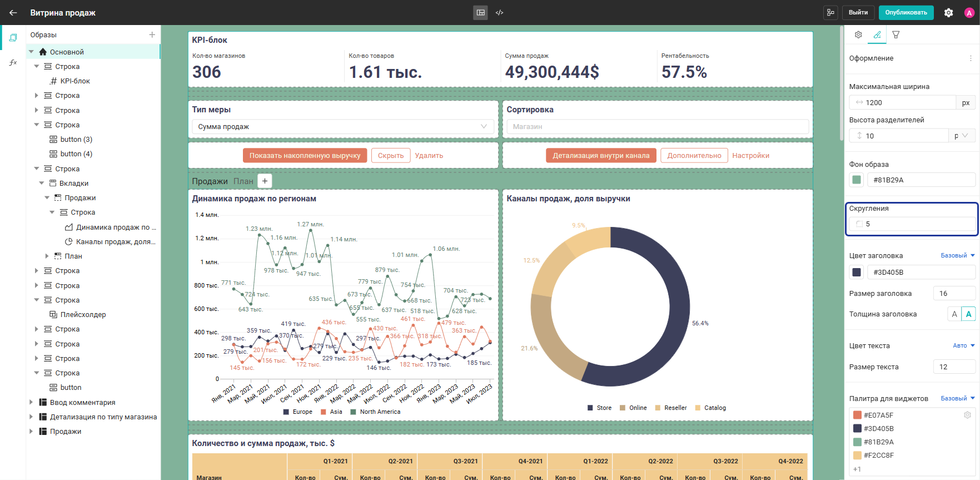
Task: Open Цвет заголовка Базовый dropdown
Action: [958, 255]
